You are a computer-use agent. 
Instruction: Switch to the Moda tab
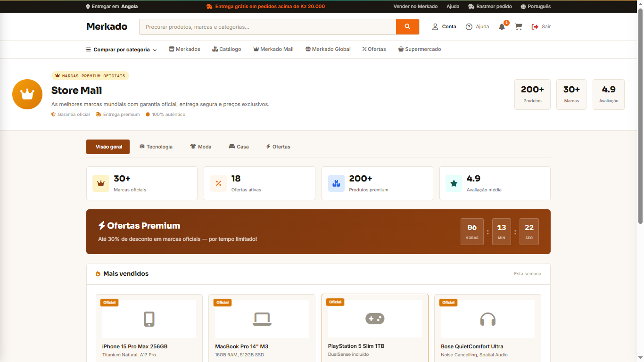201,147
